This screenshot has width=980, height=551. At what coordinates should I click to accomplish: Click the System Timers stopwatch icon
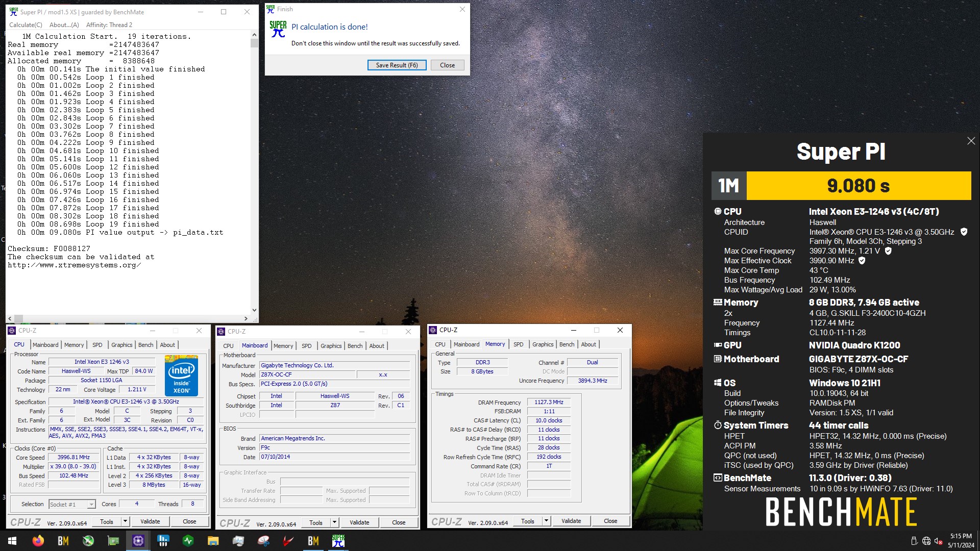point(718,425)
